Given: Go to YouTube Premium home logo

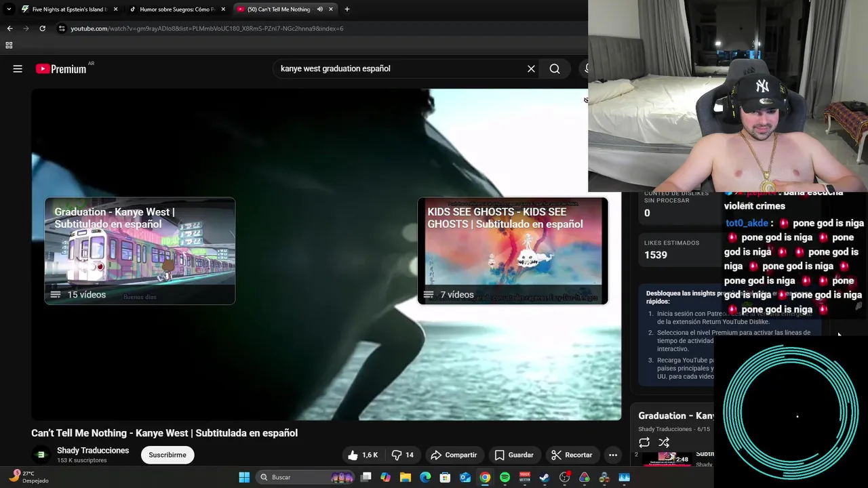Looking at the screenshot, I should coord(61,68).
